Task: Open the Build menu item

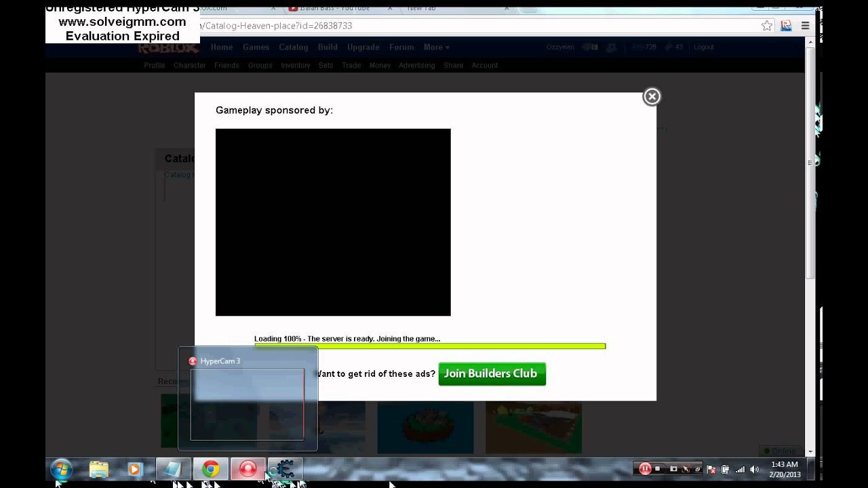Action: (x=328, y=47)
